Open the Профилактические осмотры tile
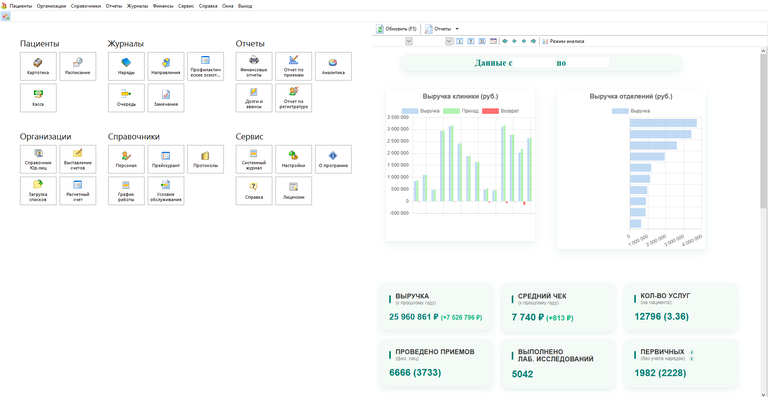This screenshot has width=768, height=397. tap(205, 66)
